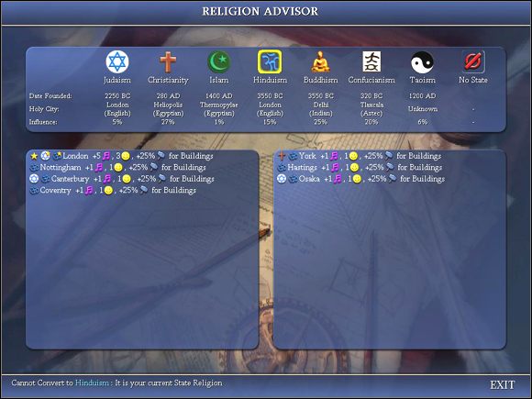Select Osaka city name in list
The image size is (532, 399).
(x=309, y=179)
